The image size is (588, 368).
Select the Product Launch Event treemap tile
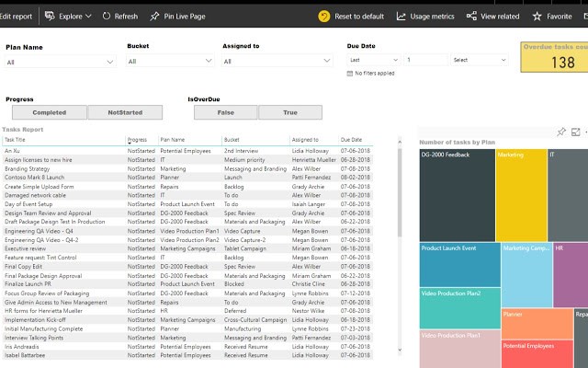point(459,265)
